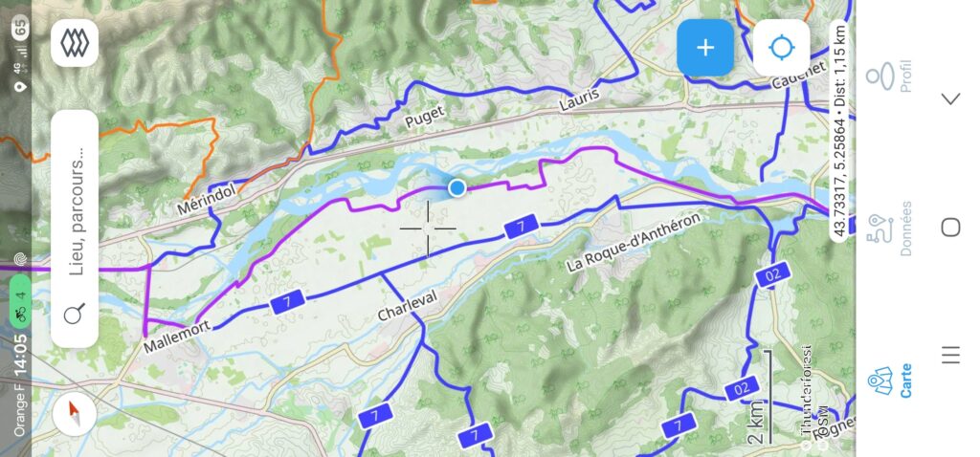Tap the Mallemort town label
Viewport: 980px width, 457px height.
coord(176,337)
